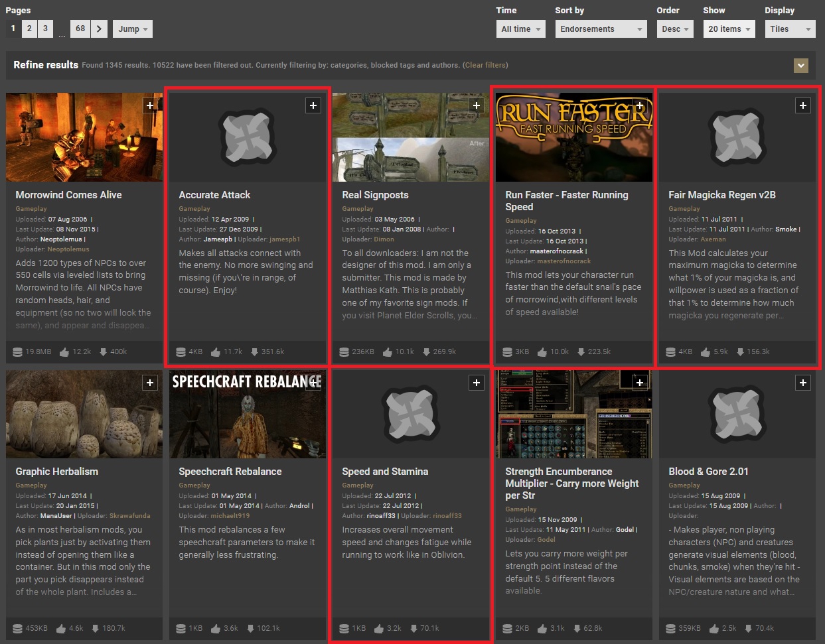The image size is (825, 644).
Task: Open the Speechcraft Rebalance mod title
Action: 230,472
